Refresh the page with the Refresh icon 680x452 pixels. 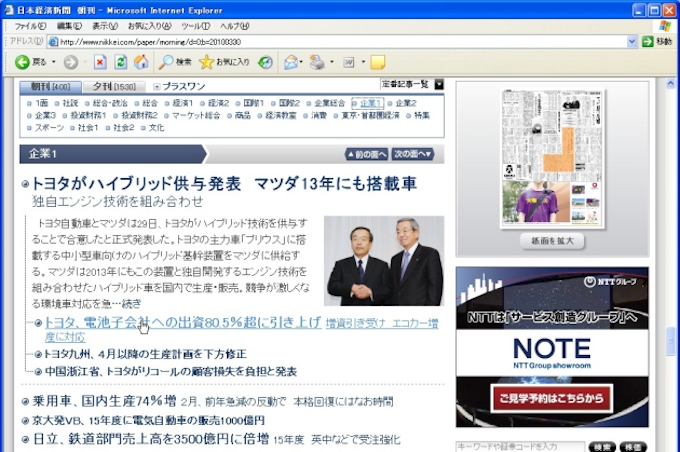click(121, 62)
